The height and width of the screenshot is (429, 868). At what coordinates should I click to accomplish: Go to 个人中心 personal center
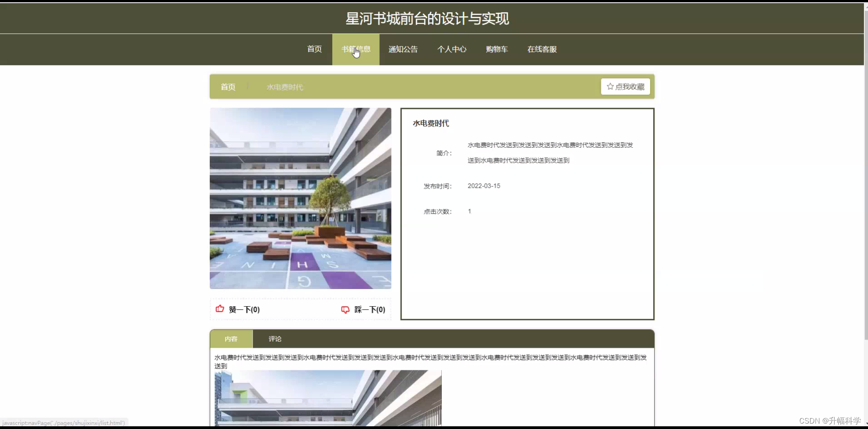point(452,49)
